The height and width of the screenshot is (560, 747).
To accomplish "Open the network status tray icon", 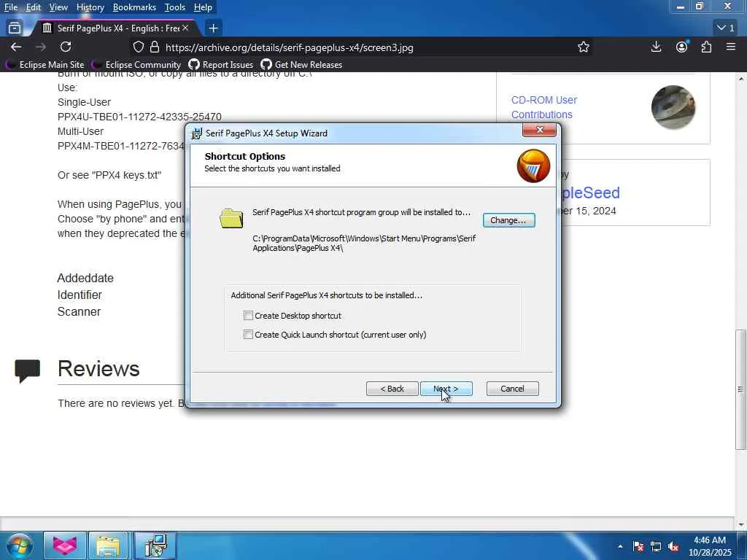I will click(x=656, y=547).
